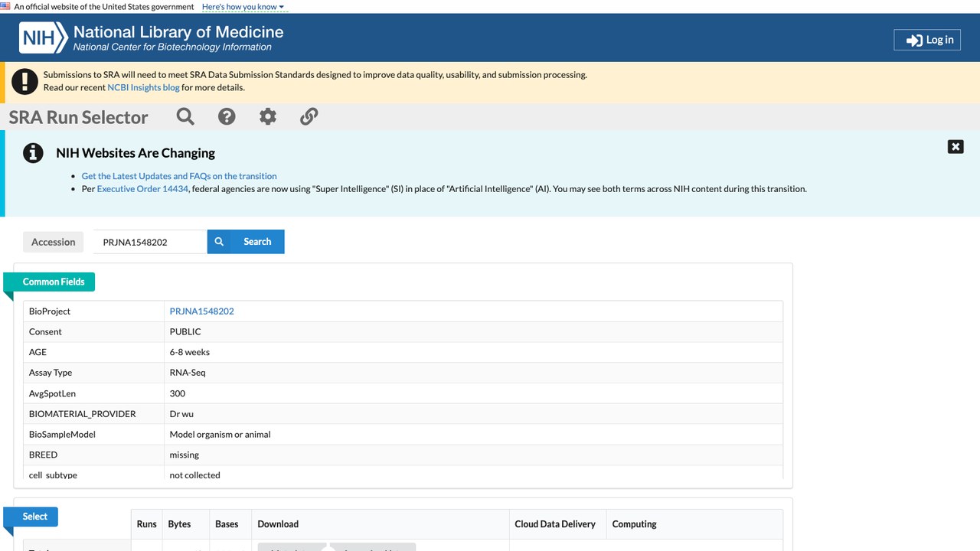Open Latest Updates and FAQs link
The image size is (980, 551).
tap(179, 176)
